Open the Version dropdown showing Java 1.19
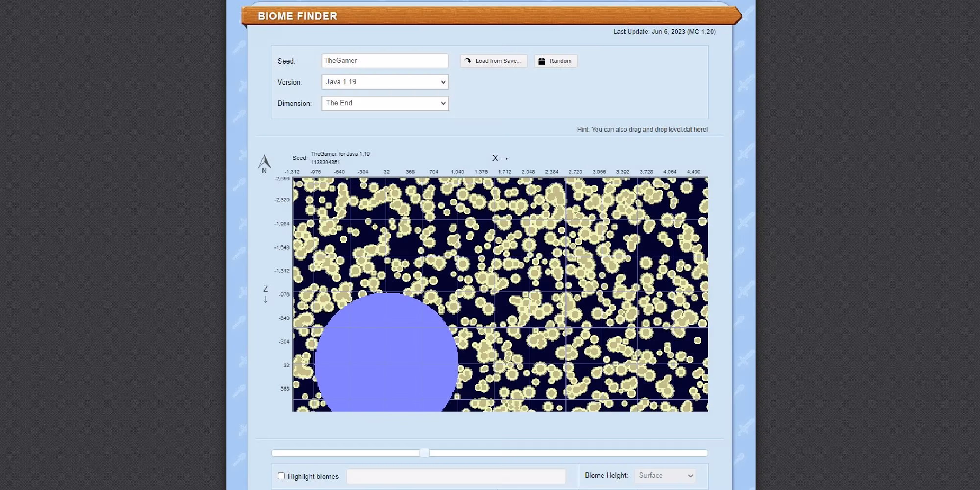This screenshot has width=980, height=490. pos(385,82)
